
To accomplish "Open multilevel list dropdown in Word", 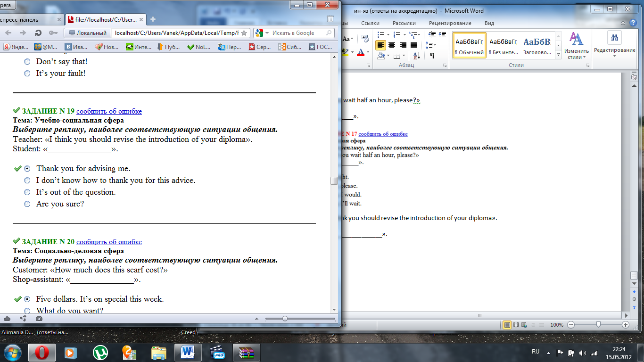I will pyautogui.click(x=419, y=34).
